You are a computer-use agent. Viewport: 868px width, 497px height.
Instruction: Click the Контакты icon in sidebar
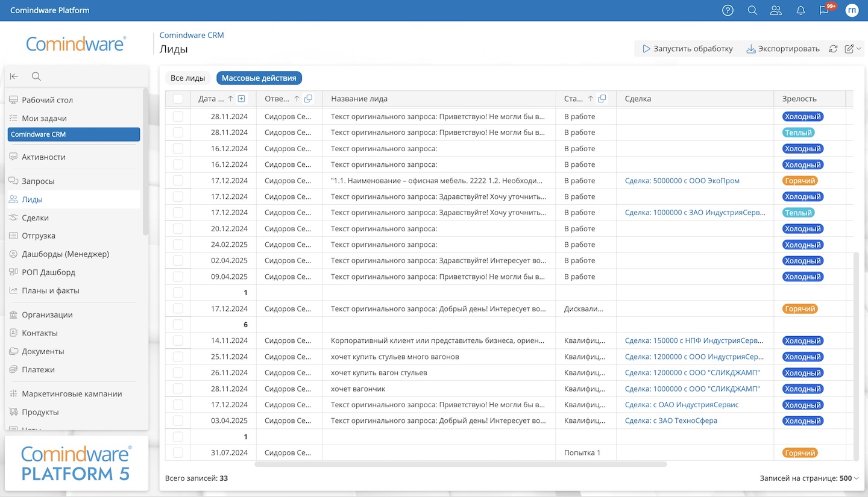pyautogui.click(x=13, y=333)
